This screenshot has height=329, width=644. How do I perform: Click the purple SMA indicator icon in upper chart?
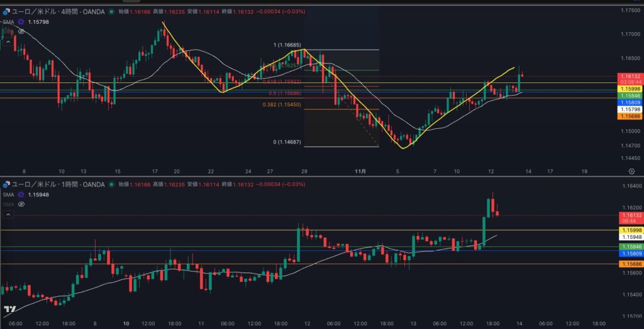(x=21, y=21)
